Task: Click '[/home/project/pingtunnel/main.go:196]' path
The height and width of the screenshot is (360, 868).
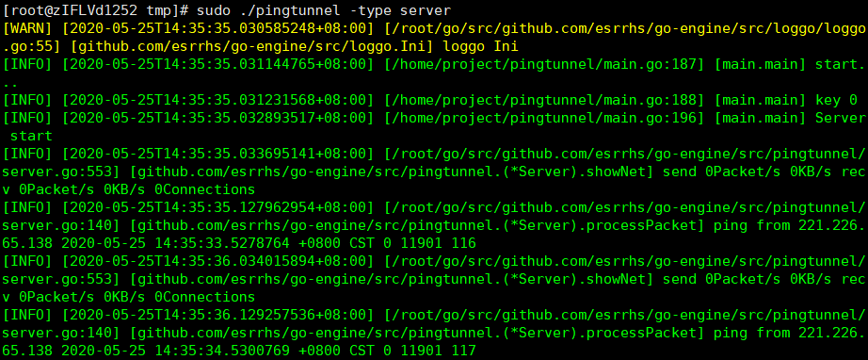Action: click(544, 118)
